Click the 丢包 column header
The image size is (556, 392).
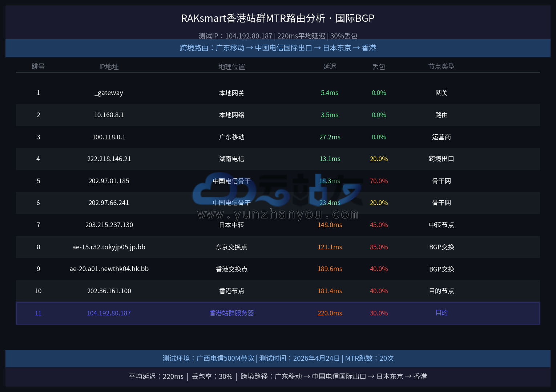(379, 67)
